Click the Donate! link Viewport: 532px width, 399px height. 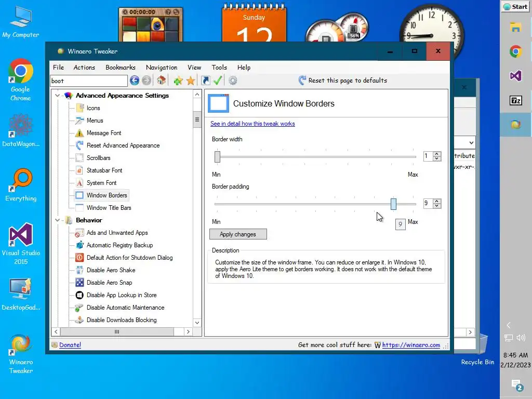(x=70, y=345)
